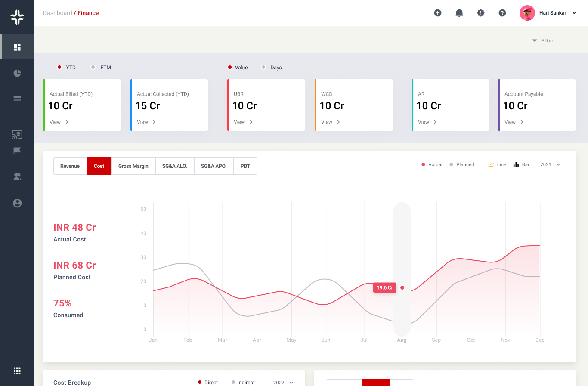The height and width of the screenshot is (386, 588).
Task: Click the Aug data point on chart
Action: pyautogui.click(x=402, y=288)
